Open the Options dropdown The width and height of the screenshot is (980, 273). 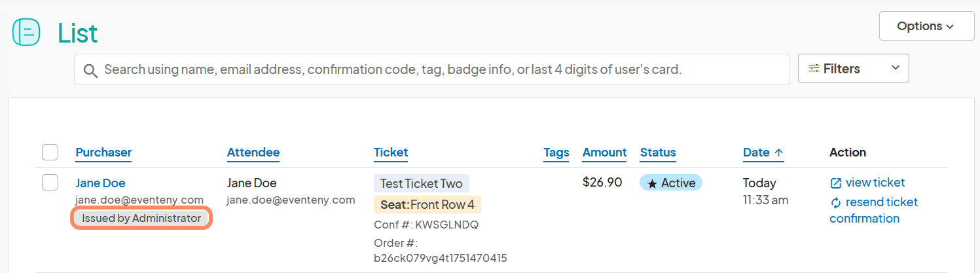pyautogui.click(x=926, y=26)
